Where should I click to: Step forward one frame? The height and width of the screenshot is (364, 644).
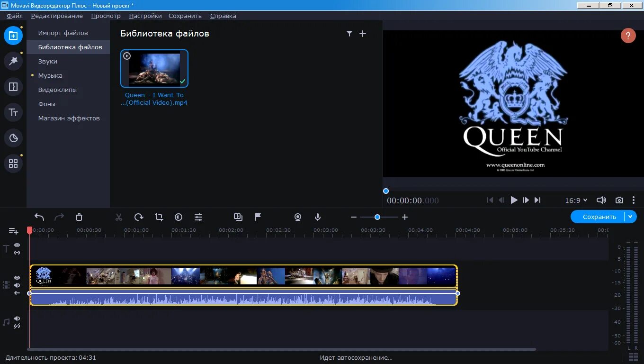coord(526,200)
